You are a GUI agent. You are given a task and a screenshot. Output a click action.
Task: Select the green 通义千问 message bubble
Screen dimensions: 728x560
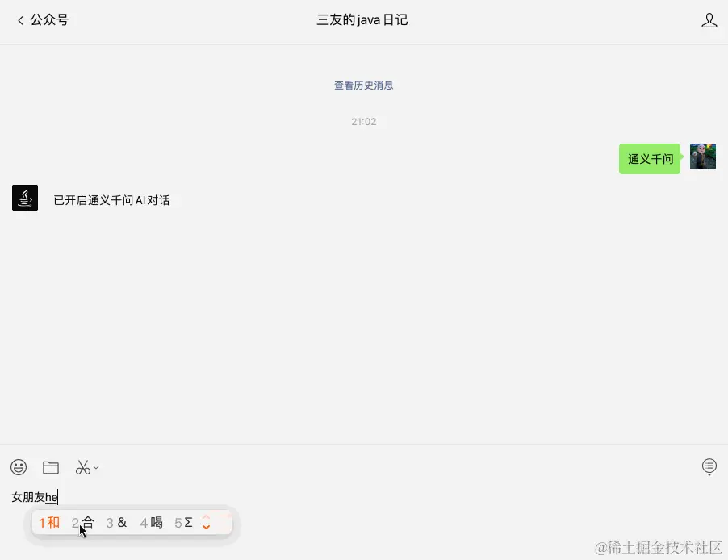(650, 159)
